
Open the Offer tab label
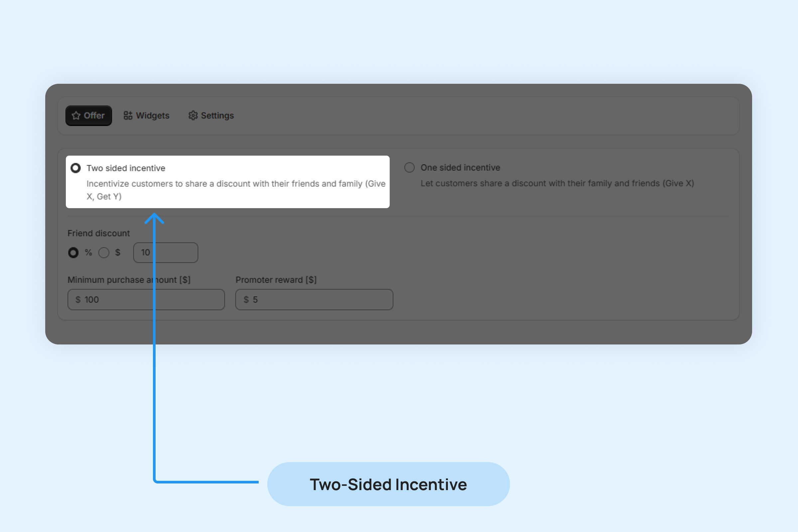pyautogui.click(x=94, y=116)
